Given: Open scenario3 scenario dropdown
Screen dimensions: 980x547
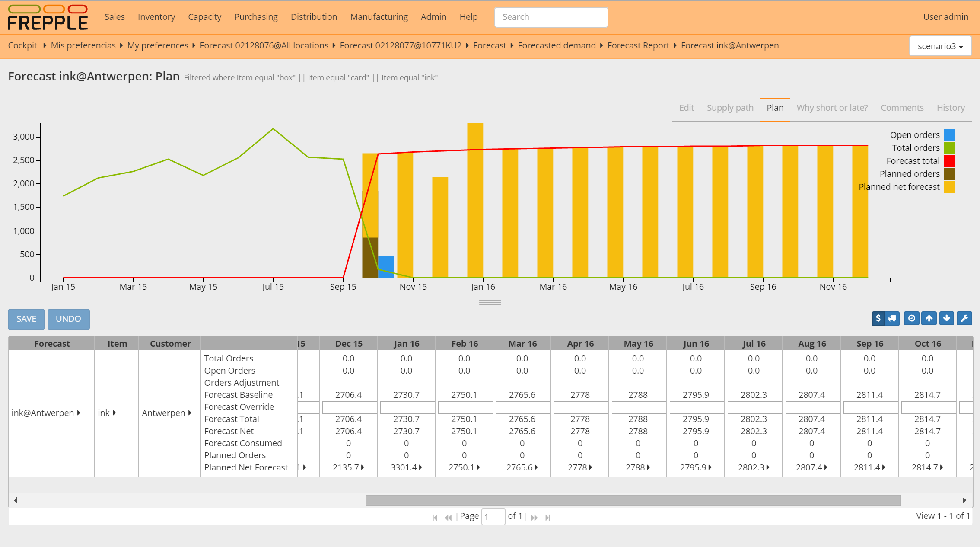Looking at the screenshot, I should (x=940, y=46).
